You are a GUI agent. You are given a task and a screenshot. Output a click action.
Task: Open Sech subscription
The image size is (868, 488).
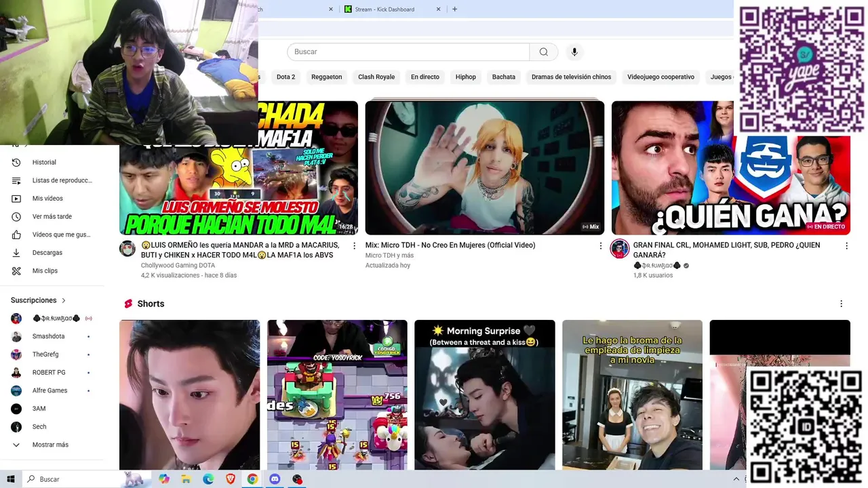coord(39,427)
